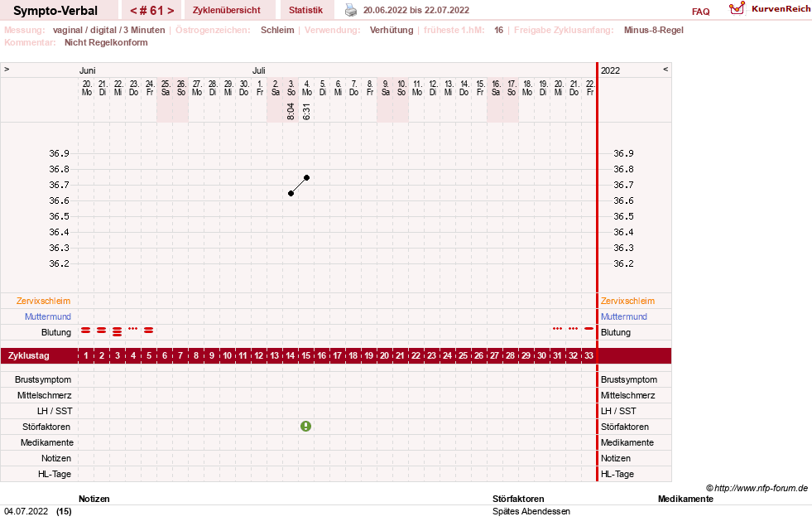Click date header 22. Fr in July
Image resolution: width=812 pixels, height=531 pixels.
click(x=590, y=88)
